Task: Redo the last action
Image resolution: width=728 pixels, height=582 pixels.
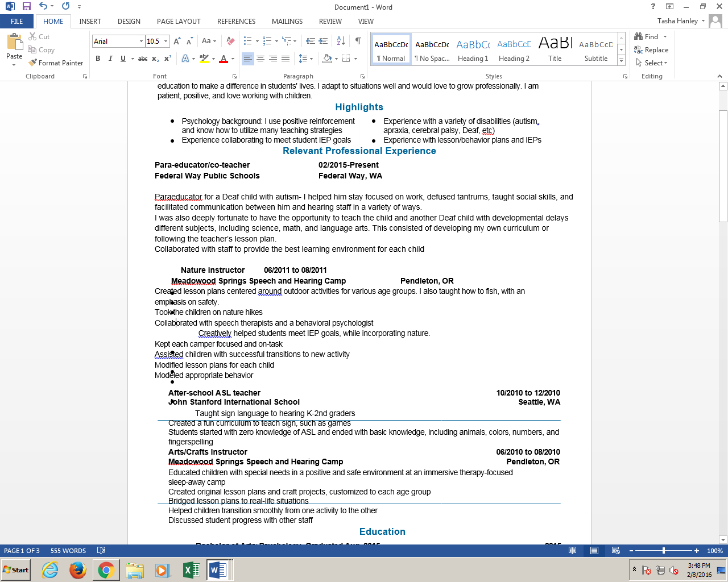Action: click(x=65, y=7)
